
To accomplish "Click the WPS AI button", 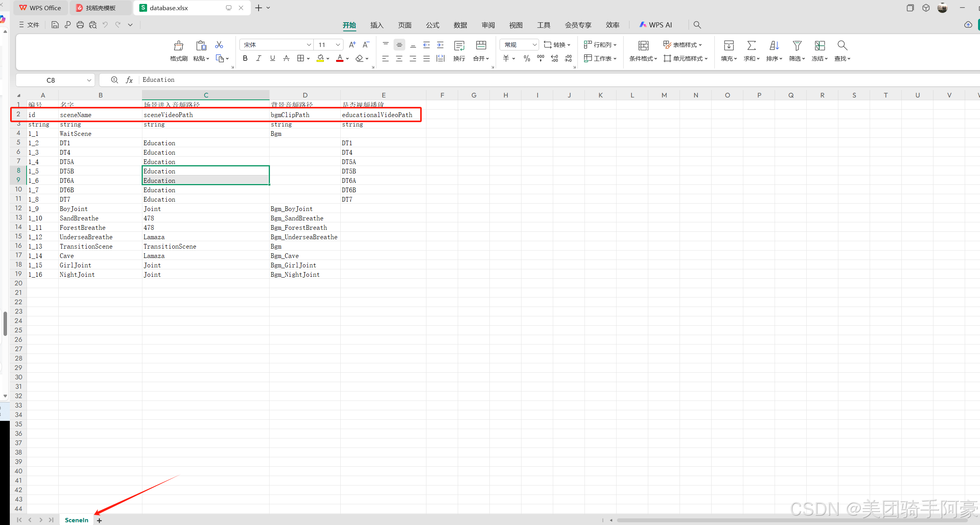I will (x=656, y=25).
